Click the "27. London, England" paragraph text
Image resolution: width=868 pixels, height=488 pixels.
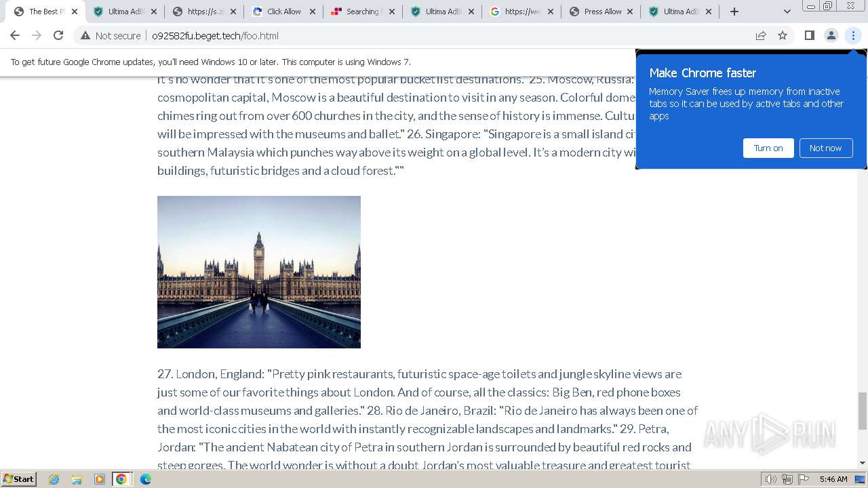coord(427,420)
